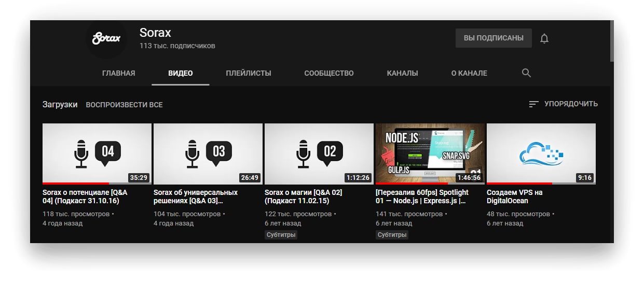
Task: Select the ВИДЕО tab
Action: point(181,73)
